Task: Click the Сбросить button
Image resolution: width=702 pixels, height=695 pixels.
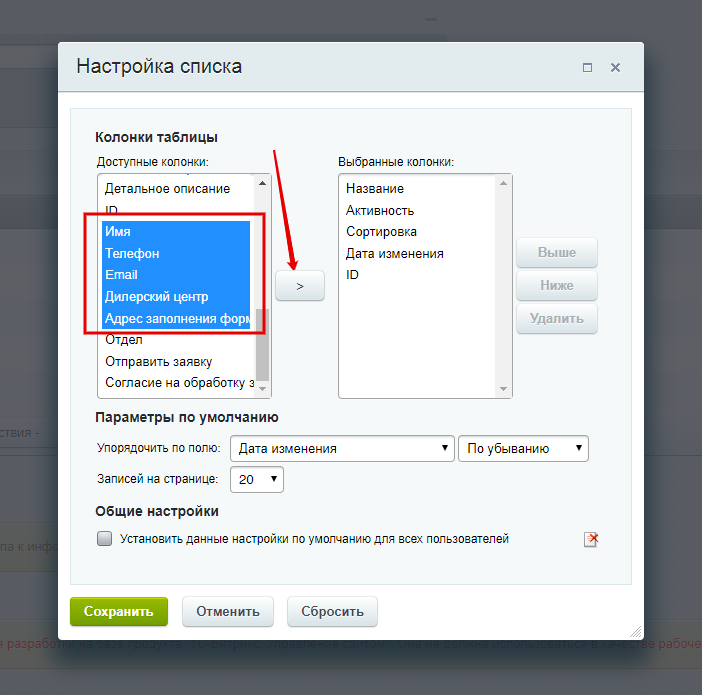Action: tap(332, 611)
